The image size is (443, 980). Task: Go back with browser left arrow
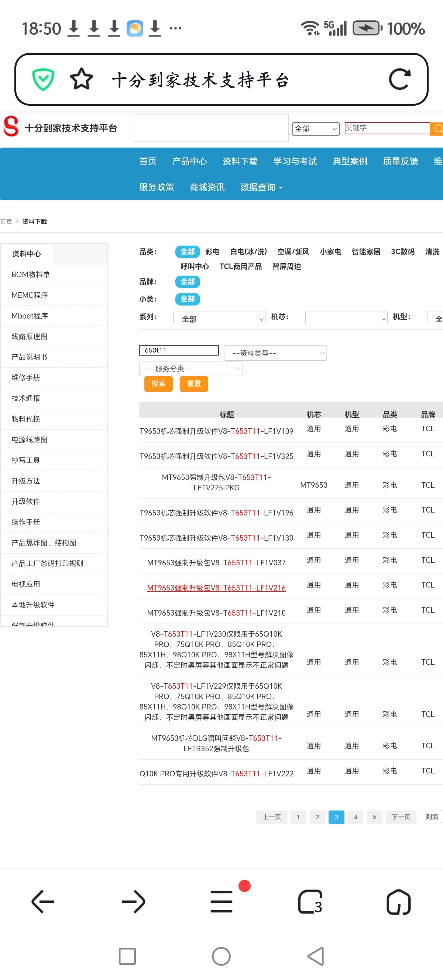click(42, 902)
